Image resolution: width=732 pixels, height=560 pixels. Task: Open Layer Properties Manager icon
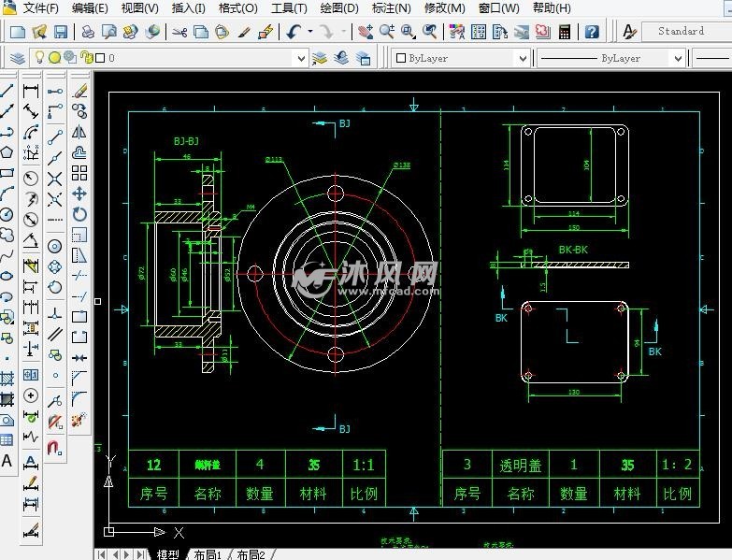point(18,58)
